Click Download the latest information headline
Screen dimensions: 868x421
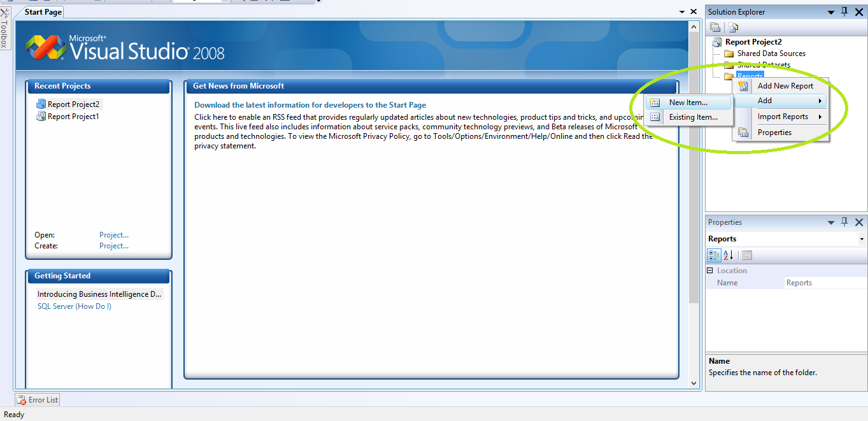pyautogui.click(x=310, y=105)
